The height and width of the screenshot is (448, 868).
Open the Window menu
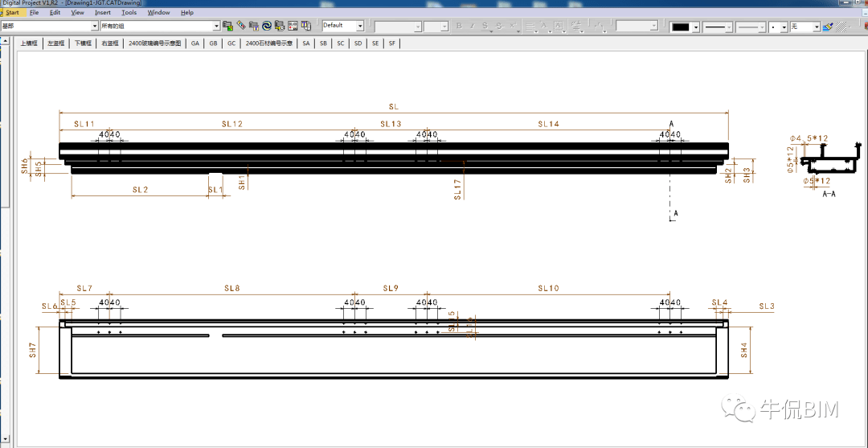coord(159,12)
